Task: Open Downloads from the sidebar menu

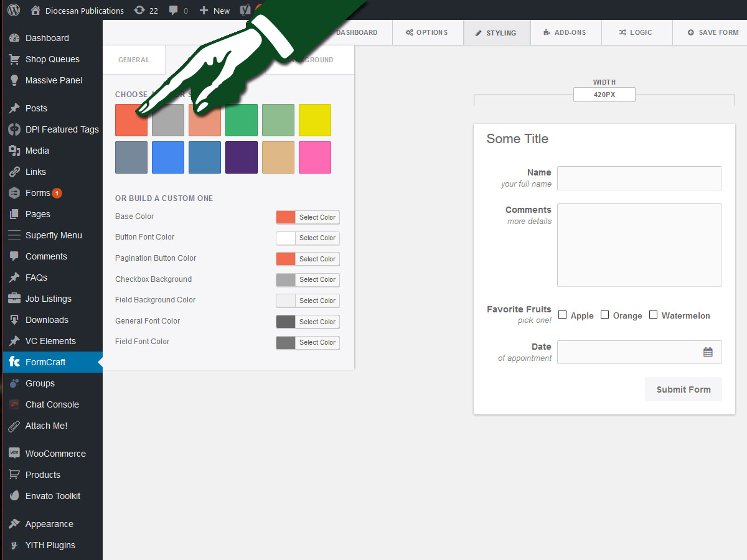Action: (47, 320)
